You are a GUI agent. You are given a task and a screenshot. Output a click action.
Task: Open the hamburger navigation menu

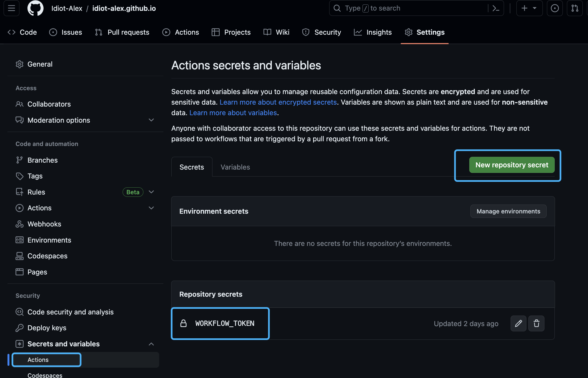tap(11, 8)
